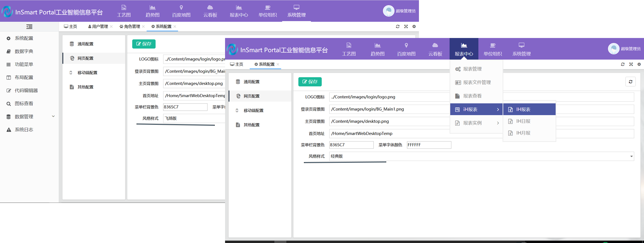Click the 超级管理员 avatar in the front window
The width and height of the screenshot is (644, 243).
pyautogui.click(x=613, y=49)
